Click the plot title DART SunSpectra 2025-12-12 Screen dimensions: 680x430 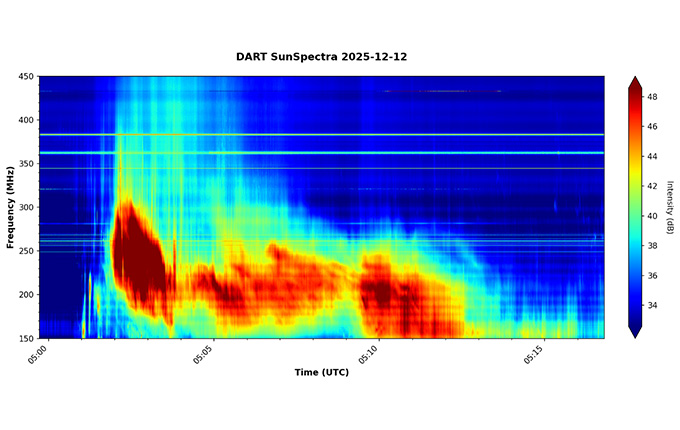point(321,57)
